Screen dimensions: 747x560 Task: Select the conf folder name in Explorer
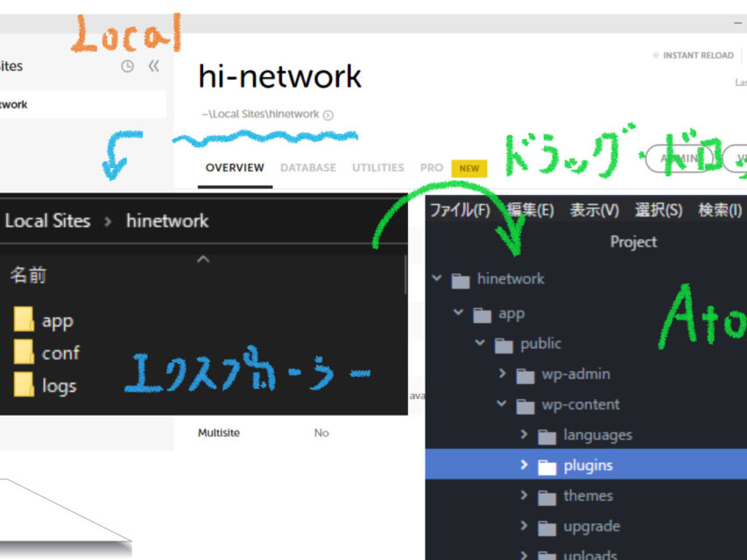tap(60, 353)
